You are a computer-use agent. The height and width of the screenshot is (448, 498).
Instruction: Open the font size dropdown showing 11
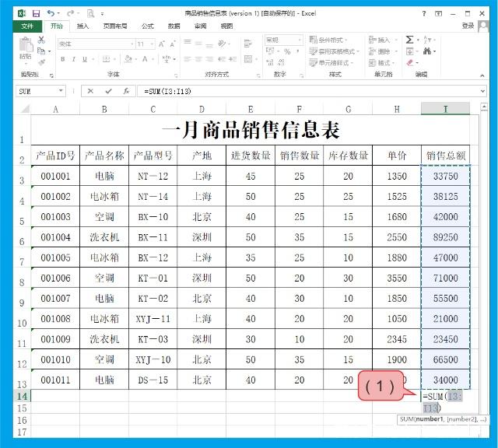tap(152, 44)
